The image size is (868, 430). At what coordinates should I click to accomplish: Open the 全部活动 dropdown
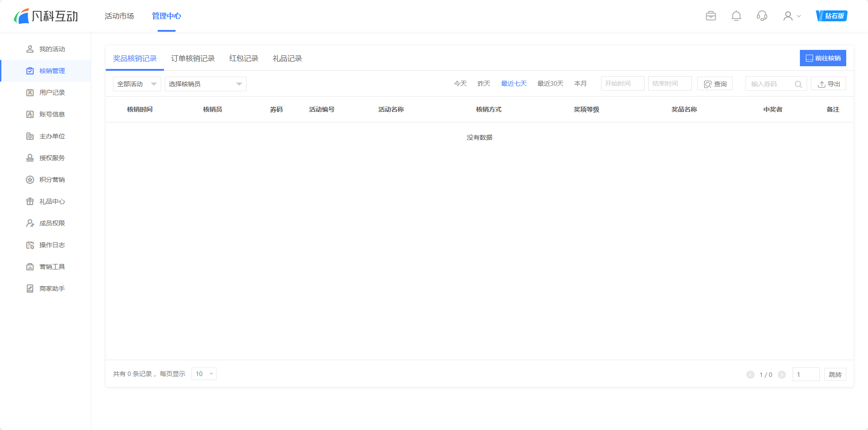(136, 83)
